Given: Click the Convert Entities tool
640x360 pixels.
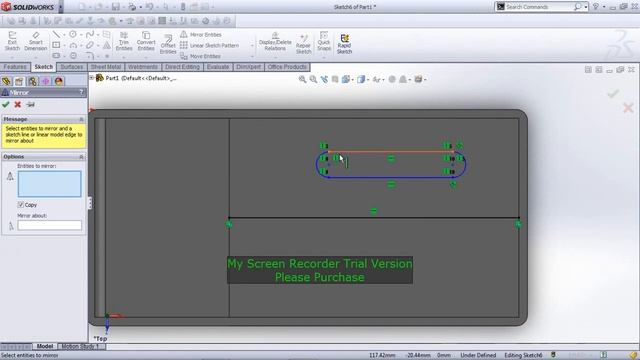Looking at the screenshot, I should click(146, 41).
